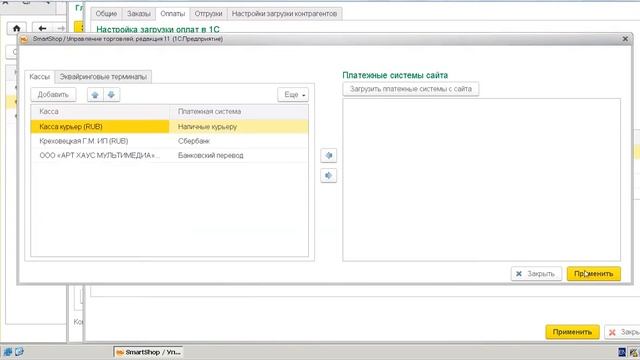640x360 pixels.
Task: Click the right arrow transfer button
Action: [x=329, y=176]
